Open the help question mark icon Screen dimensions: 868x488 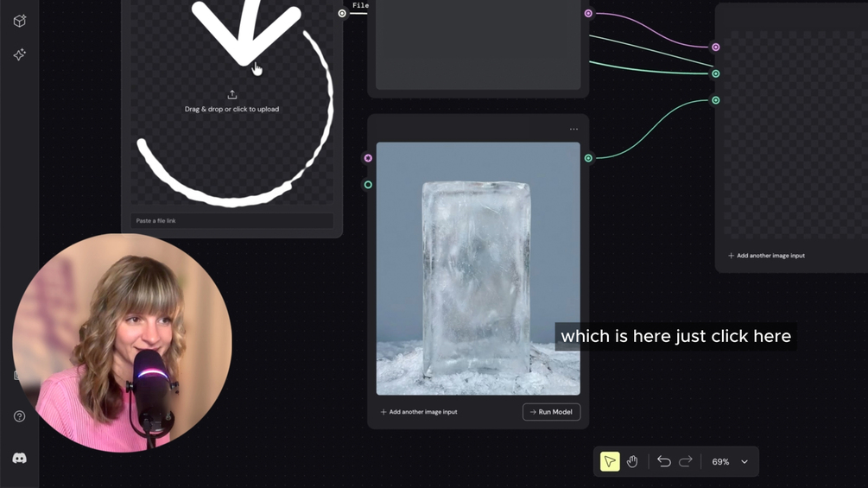(x=19, y=416)
